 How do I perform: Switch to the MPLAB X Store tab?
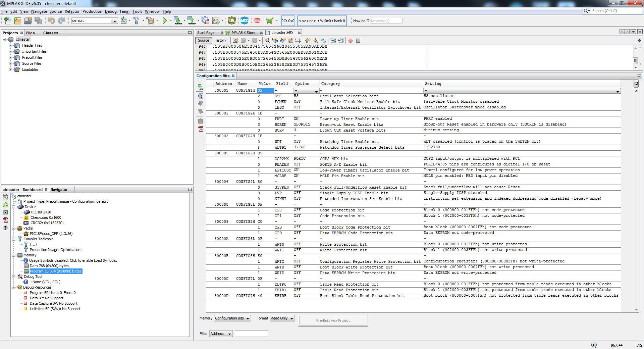click(x=243, y=33)
